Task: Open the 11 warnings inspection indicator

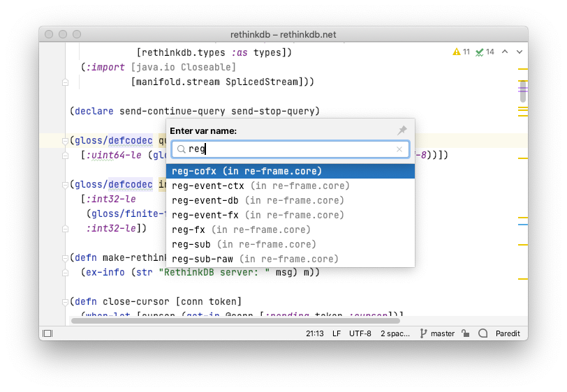Action: tap(461, 52)
